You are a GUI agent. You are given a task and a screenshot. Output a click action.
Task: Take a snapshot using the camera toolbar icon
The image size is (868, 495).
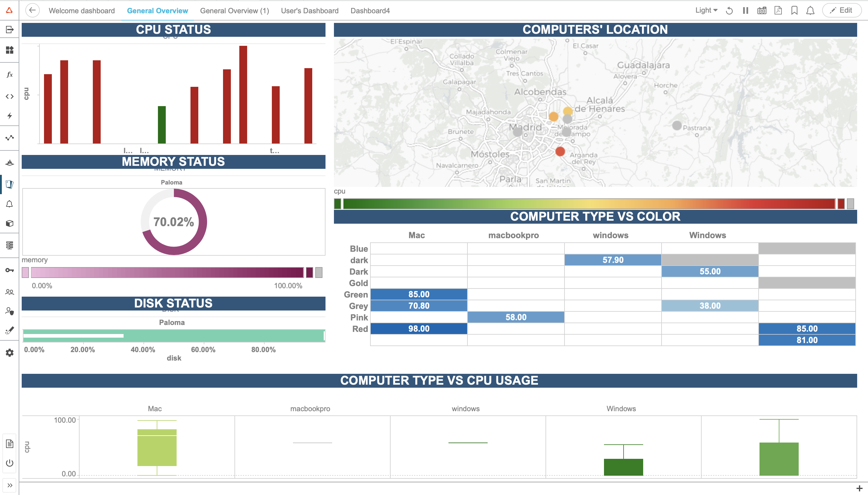click(761, 11)
